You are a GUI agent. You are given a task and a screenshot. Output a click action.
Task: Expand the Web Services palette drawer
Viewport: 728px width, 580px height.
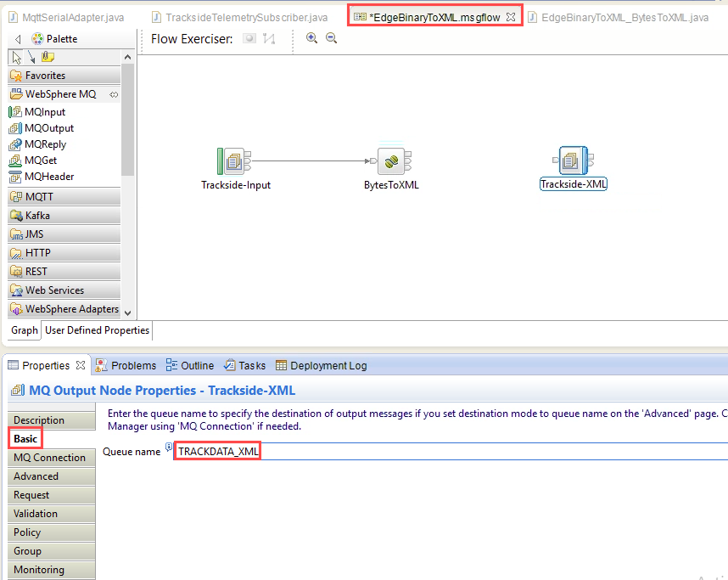64,290
